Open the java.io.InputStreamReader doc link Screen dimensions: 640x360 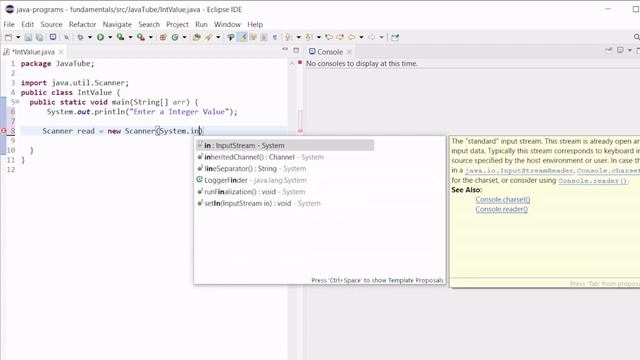click(519, 171)
